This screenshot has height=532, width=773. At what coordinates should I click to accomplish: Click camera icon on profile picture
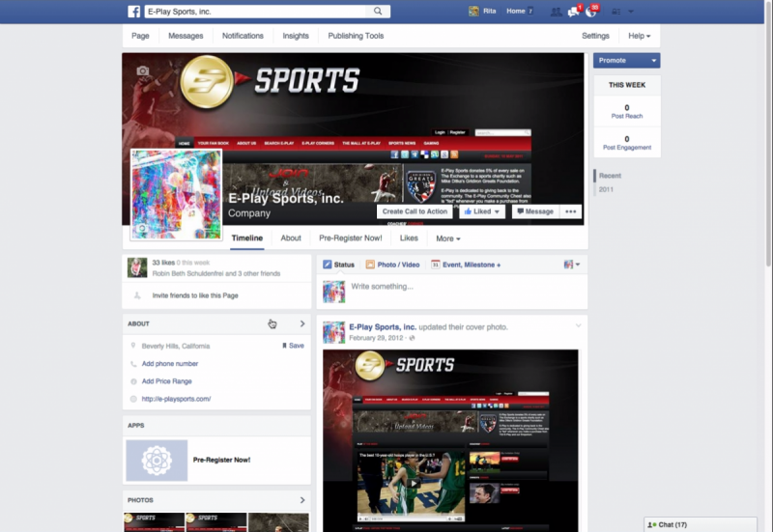click(142, 228)
